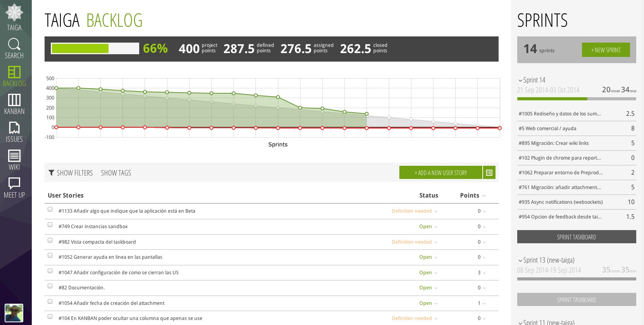Open story #82 Documentación title
Viewport: 644px width, 325px height.
click(81, 288)
